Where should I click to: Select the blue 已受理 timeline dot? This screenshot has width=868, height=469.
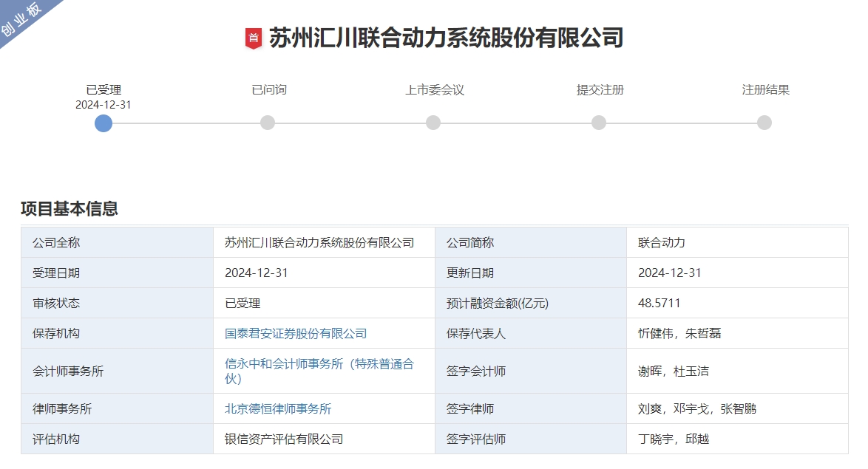103,123
